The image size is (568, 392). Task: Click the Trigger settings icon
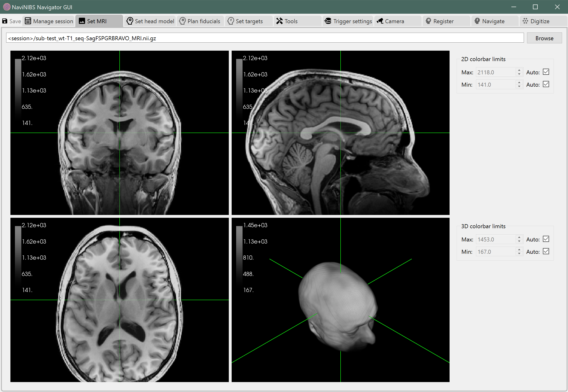[328, 21]
